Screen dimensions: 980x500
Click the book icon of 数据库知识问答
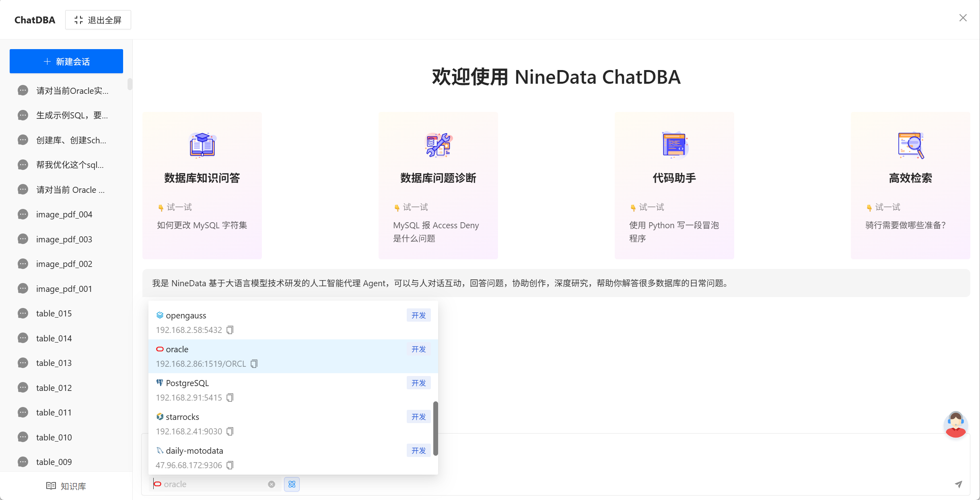point(202,145)
